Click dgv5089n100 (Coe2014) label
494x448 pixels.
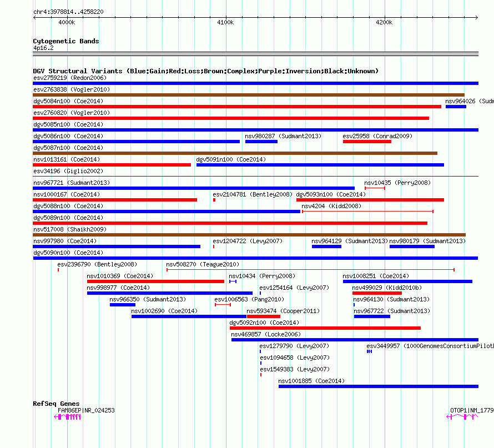coord(68,218)
